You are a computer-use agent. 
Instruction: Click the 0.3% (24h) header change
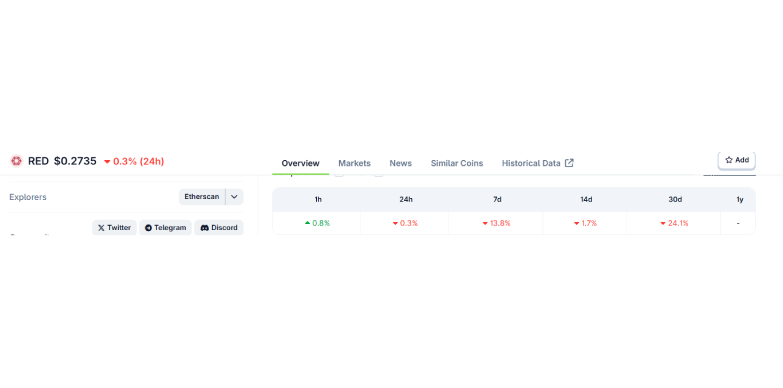tap(134, 161)
